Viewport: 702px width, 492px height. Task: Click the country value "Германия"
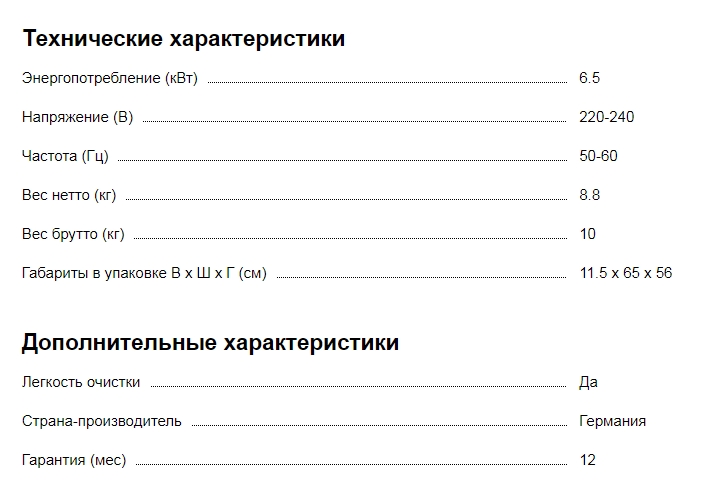612,421
